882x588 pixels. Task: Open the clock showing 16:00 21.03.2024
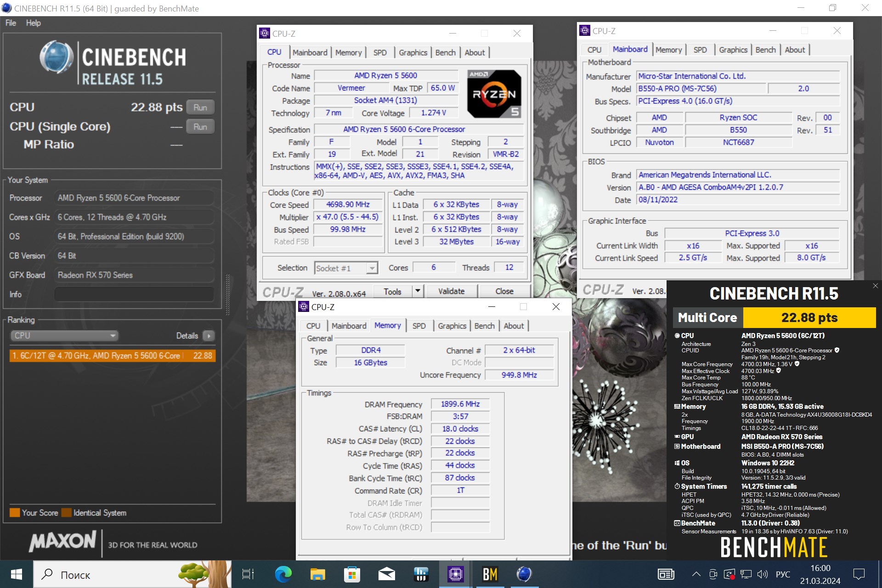(820, 574)
